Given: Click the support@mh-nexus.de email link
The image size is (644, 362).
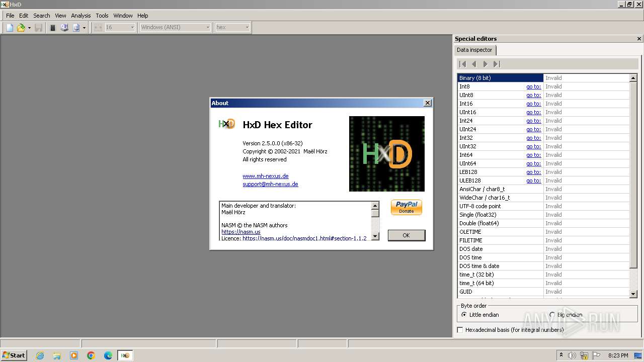Looking at the screenshot, I should 270,184.
